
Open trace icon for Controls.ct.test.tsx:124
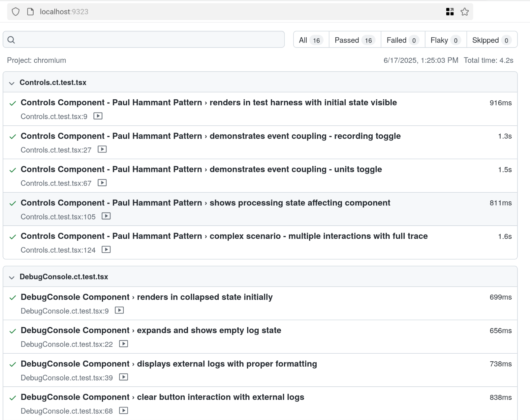(106, 249)
